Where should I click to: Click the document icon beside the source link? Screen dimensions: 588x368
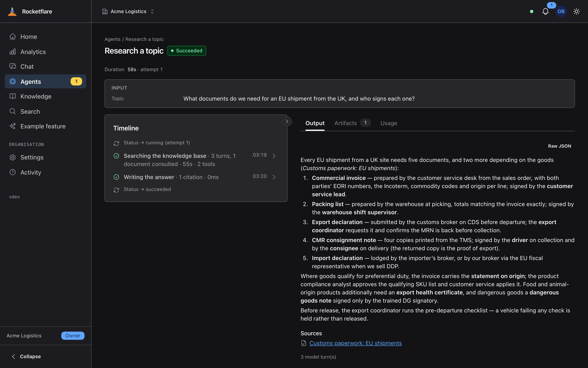pyautogui.click(x=304, y=343)
